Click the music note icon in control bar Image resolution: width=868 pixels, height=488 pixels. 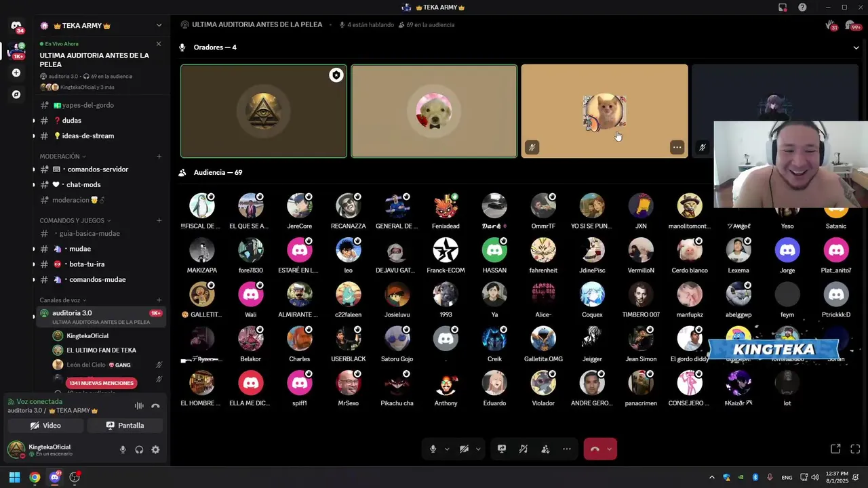[524, 449]
